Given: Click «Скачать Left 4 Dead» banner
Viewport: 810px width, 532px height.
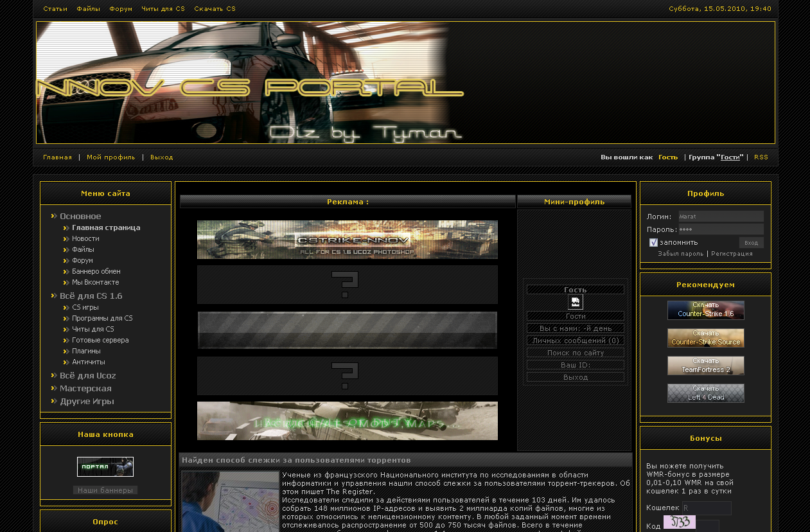Looking at the screenshot, I should pyautogui.click(x=706, y=393).
